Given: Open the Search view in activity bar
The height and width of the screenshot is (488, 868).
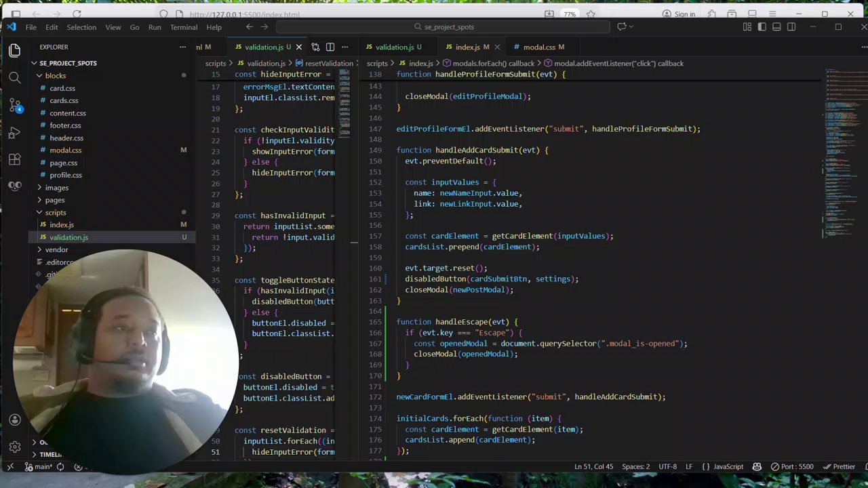Looking at the screenshot, I should click(15, 78).
